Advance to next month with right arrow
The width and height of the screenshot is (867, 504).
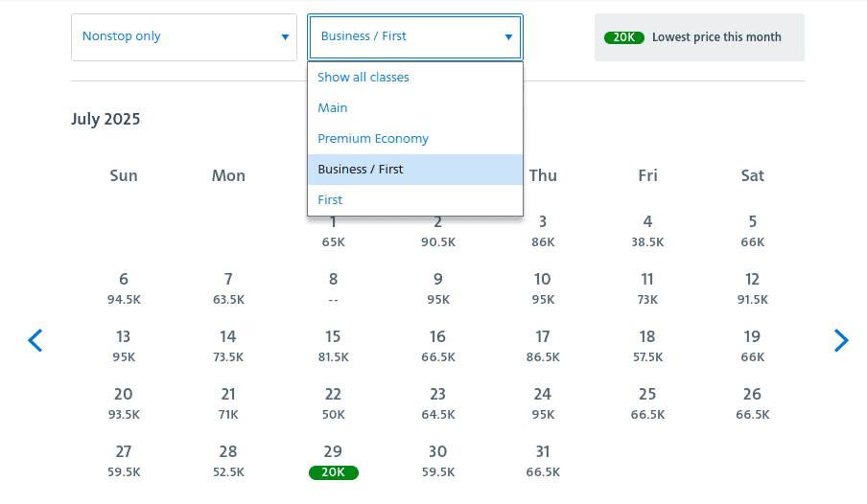click(x=841, y=340)
